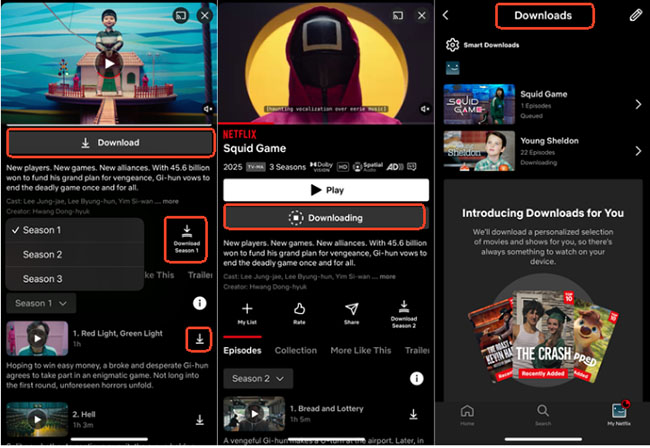Switch to Episodes tab
This screenshot has height=448, width=650.
(x=242, y=351)
